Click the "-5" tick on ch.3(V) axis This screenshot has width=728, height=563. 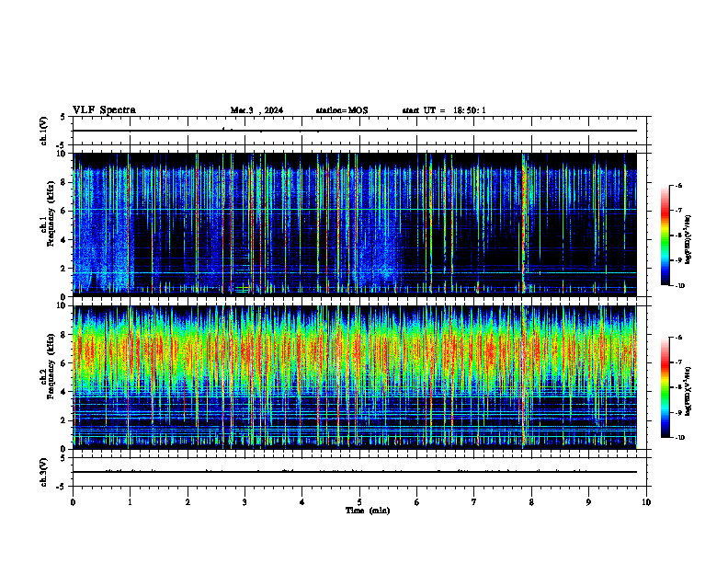pos(62,487)
